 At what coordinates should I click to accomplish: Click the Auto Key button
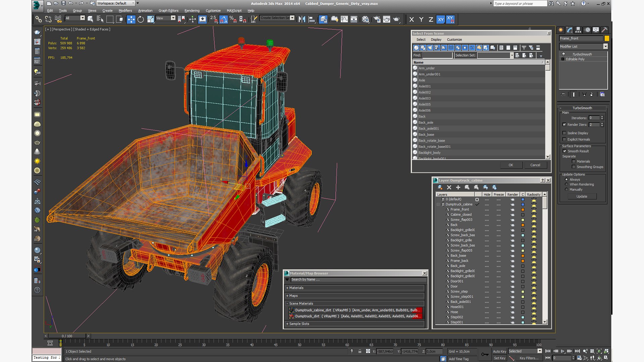point(499,351)
